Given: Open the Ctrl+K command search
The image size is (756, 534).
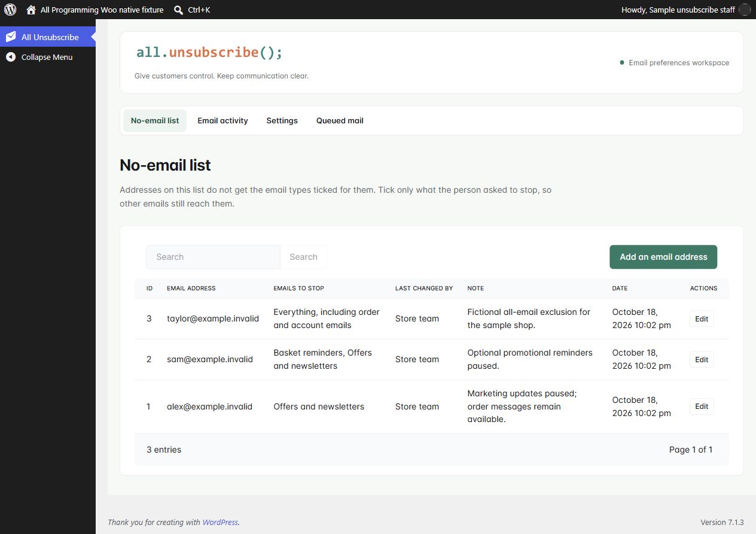Looking at the screenshot, I should [192, 10].
